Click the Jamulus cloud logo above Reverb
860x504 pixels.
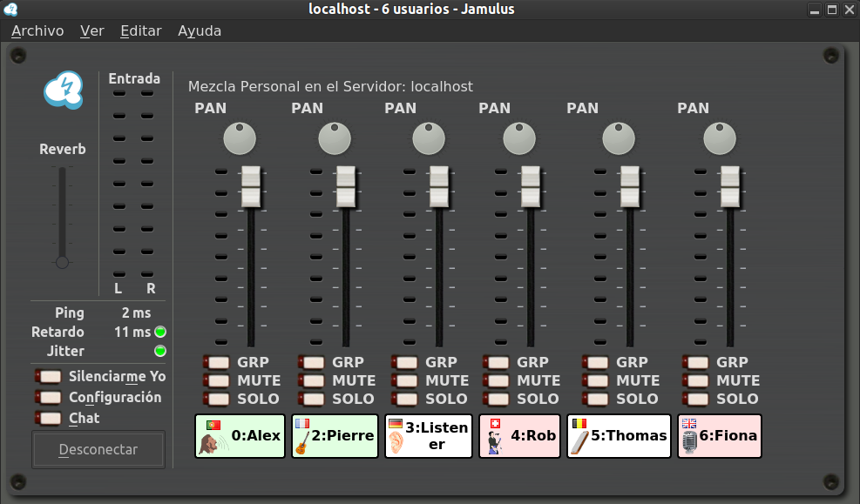(x=63, y=90)
